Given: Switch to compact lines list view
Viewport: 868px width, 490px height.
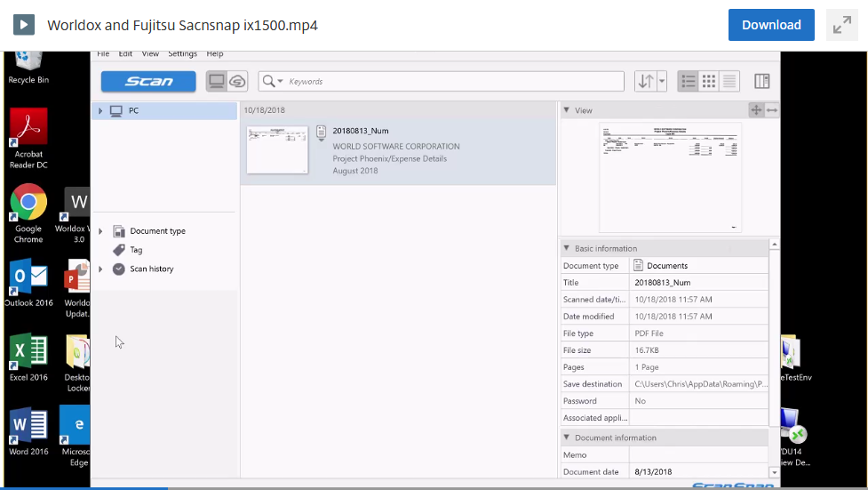Looking at the screenshot, I should 729,82.
